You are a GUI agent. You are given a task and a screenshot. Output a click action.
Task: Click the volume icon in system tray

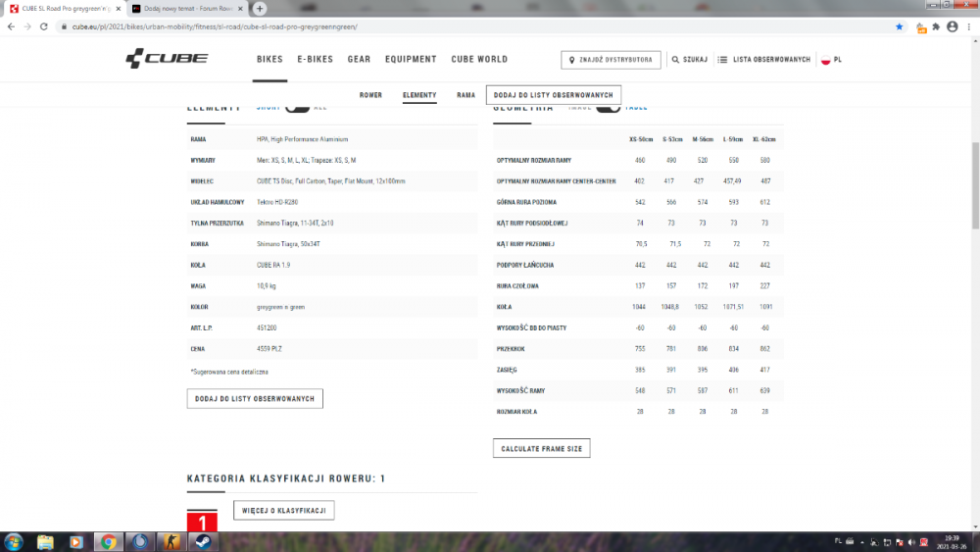tap(911, 542)
